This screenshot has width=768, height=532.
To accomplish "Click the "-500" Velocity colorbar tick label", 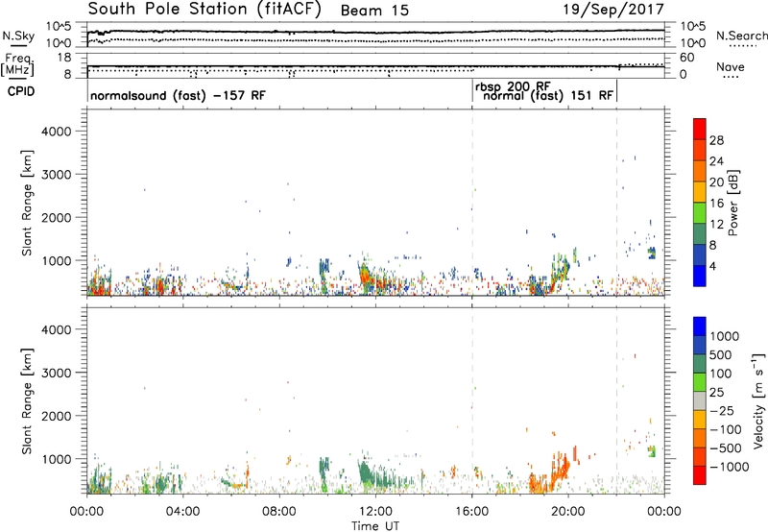I will pyautogui.click(x=726, y=448).
